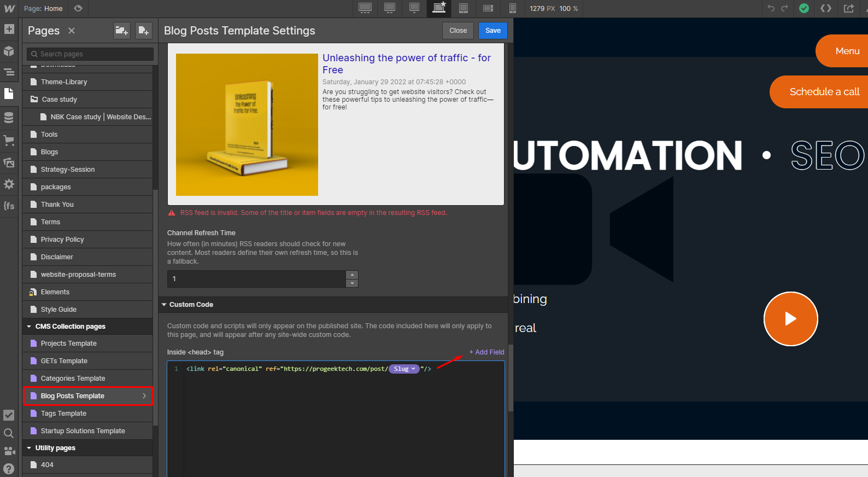Open the RSS preview article title link
The image size is (868, 477).
(407, 63)
